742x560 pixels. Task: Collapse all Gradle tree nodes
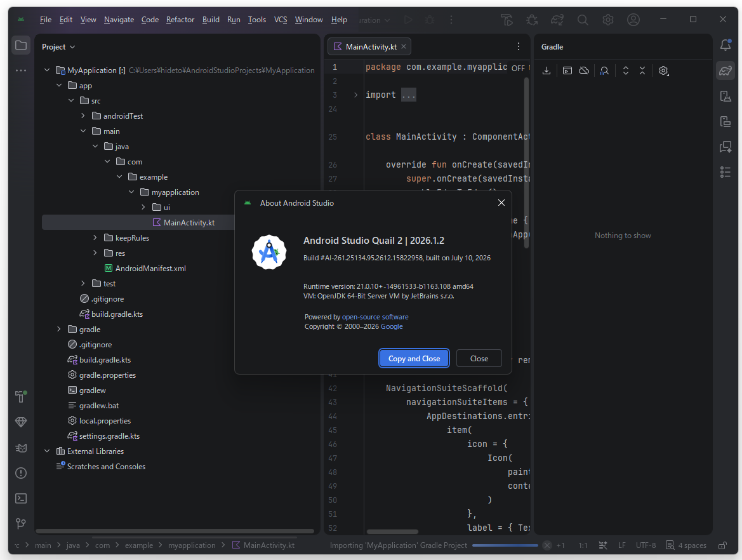pos(642,70)
